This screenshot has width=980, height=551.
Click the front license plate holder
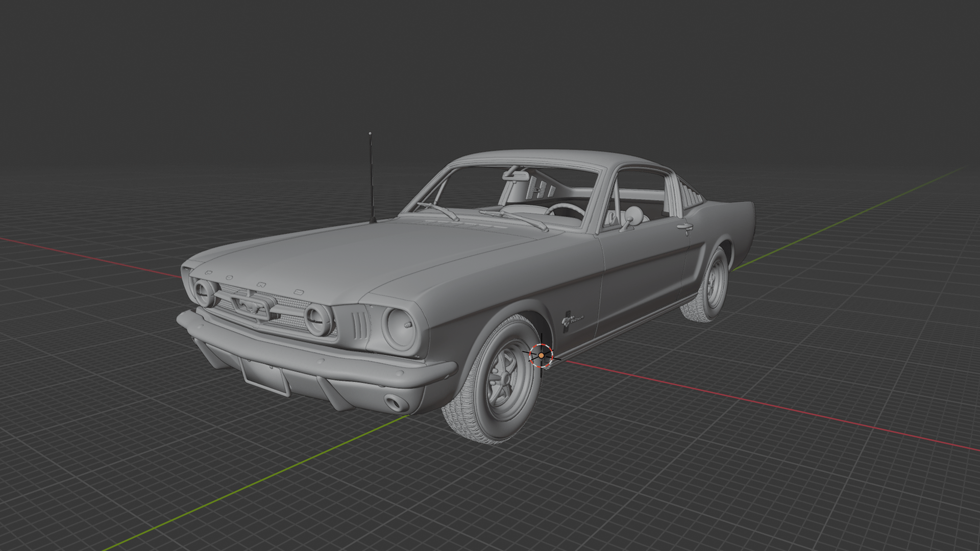pyautogui.click(x=265, y=376)
